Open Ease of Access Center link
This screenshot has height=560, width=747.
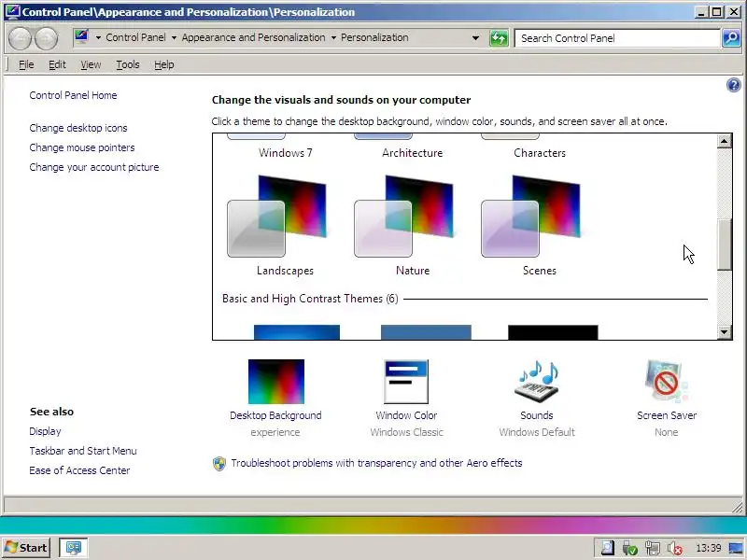pyautogui.click(x=79, y=470)
